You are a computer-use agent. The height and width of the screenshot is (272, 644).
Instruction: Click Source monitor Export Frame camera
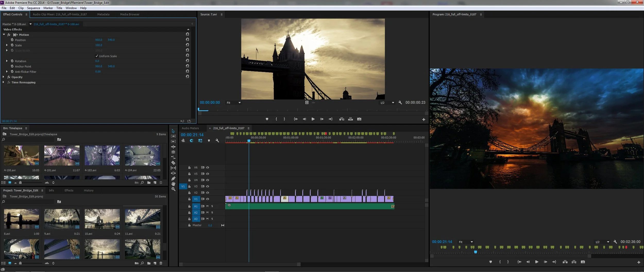[359, 119]
